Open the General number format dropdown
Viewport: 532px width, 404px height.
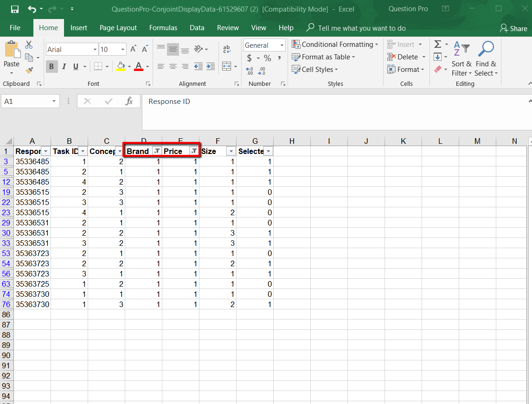(282, 45)
